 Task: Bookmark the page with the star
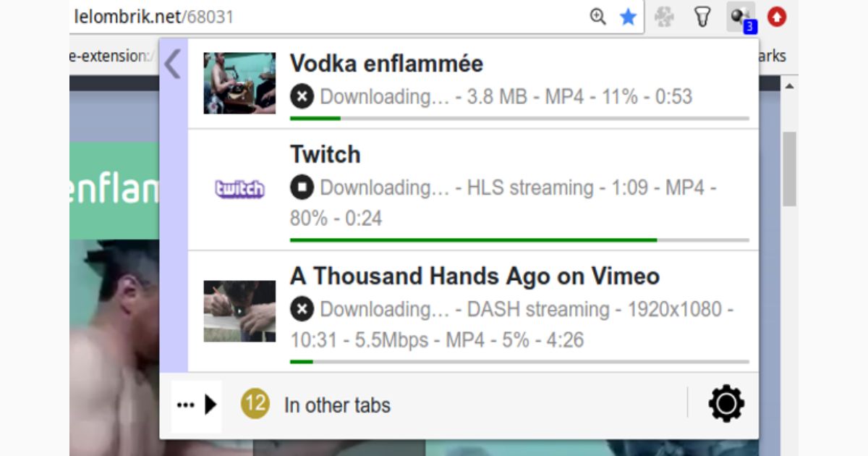(x=628, y=17)
